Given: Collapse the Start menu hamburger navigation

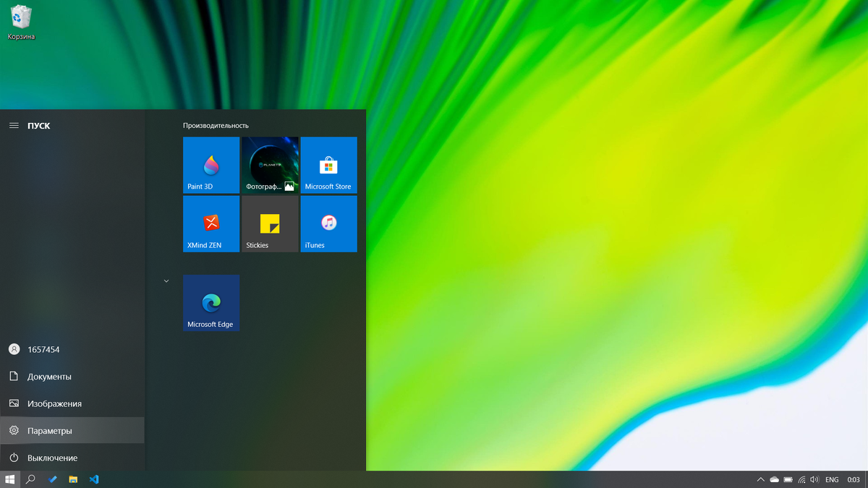Looking at the screenshot, I should 14,126.
